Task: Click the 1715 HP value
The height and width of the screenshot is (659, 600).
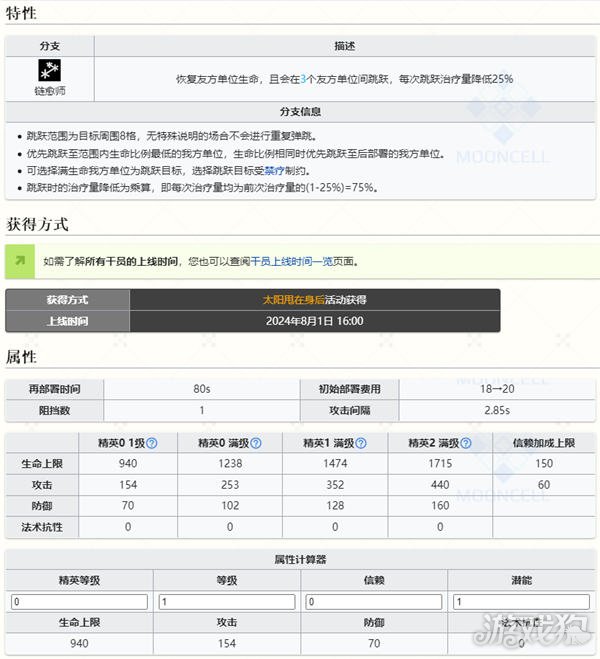Action: point(440,464)
